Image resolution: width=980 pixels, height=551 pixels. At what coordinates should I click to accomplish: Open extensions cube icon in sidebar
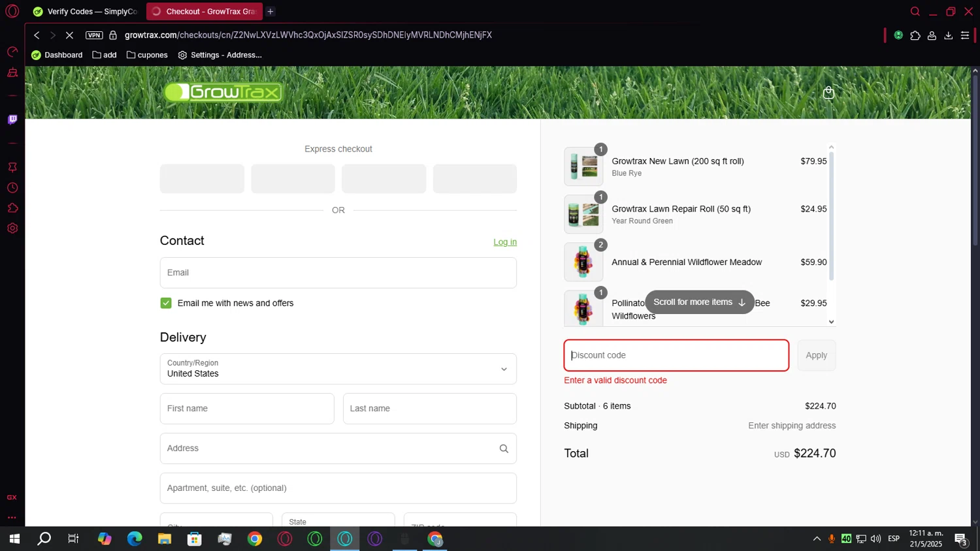[12, 208]
